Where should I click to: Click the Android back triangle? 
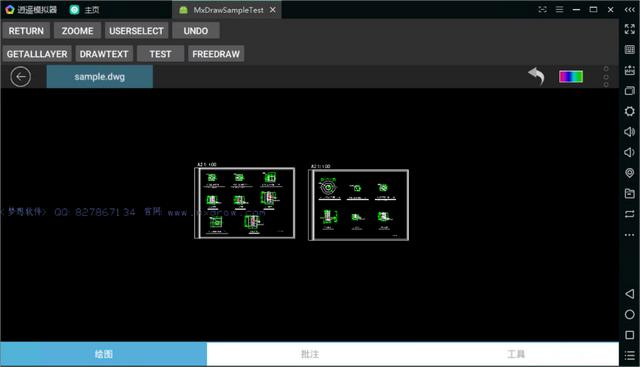tap(629, 294)
